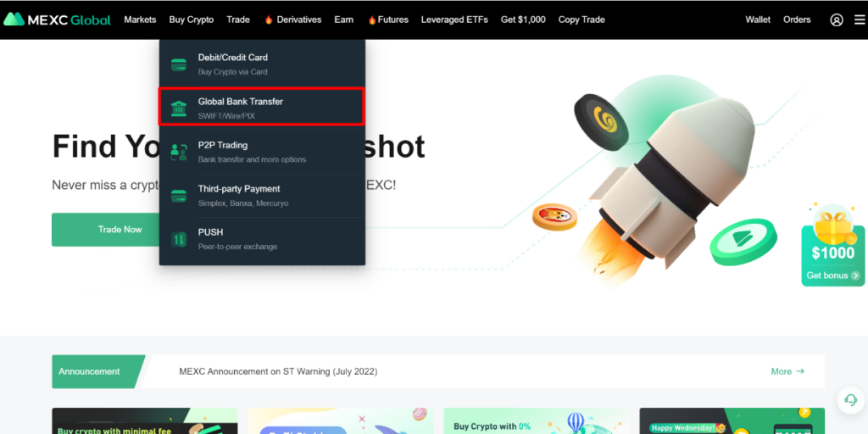Open the Buy crypto with minimal fee banner
The width and height of the screenshot is (868, 434).
coord(144,420)
